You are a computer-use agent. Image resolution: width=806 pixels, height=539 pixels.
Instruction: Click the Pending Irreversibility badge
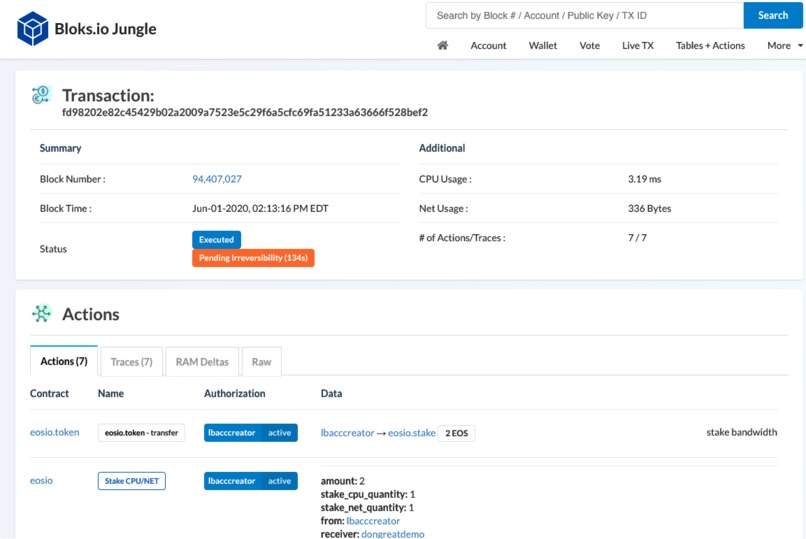253,258
